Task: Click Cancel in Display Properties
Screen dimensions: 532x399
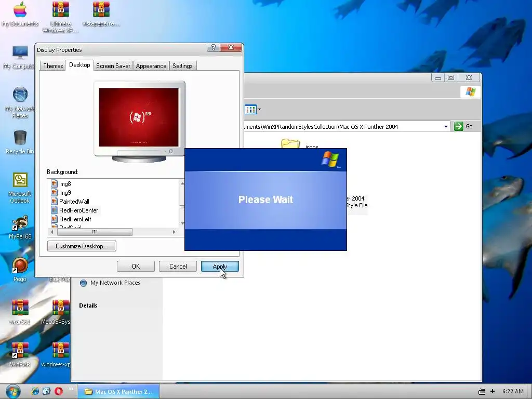Action: click(x=178, y=267)
